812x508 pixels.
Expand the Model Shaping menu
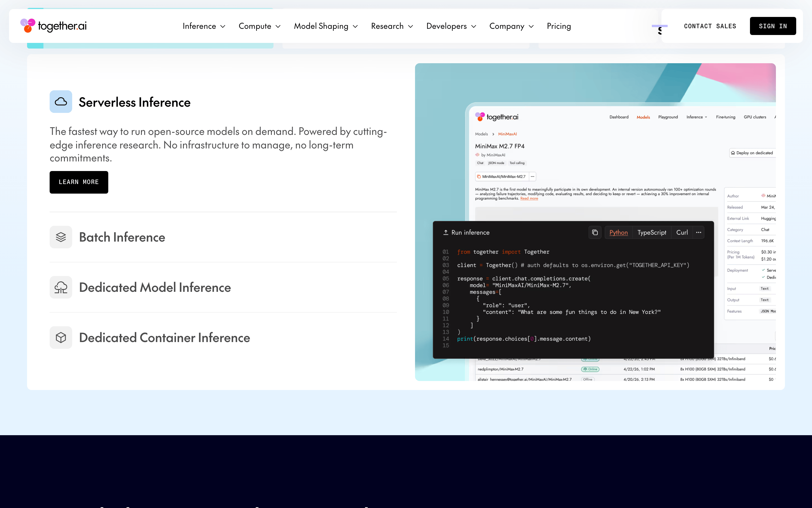pos(326,26)
